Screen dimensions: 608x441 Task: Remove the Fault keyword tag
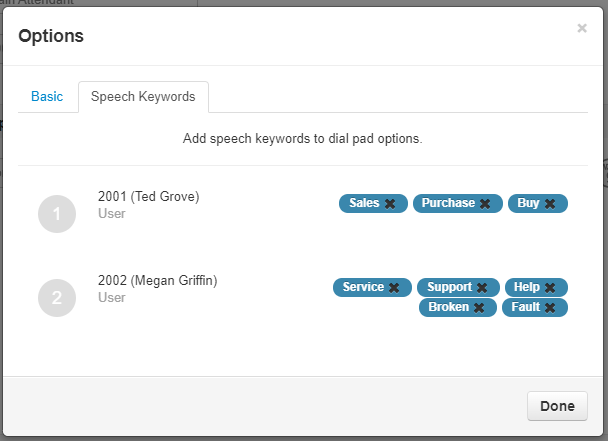pos(549,308)
